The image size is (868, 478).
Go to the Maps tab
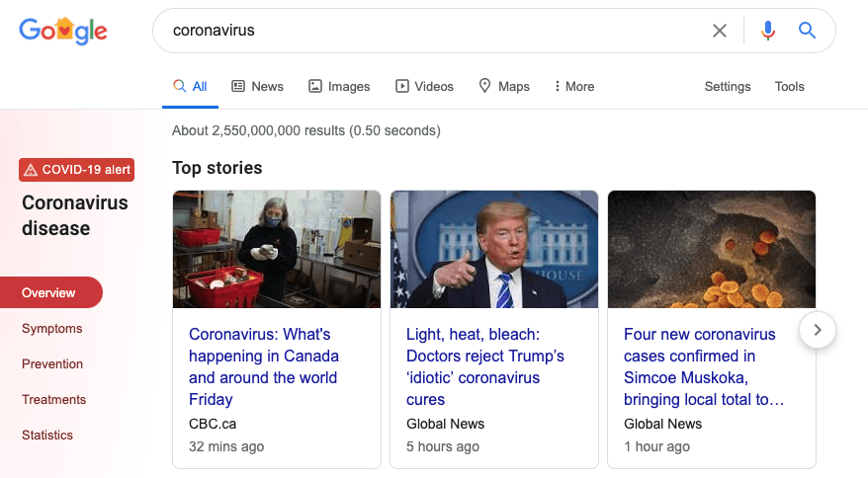coord(504,86)
